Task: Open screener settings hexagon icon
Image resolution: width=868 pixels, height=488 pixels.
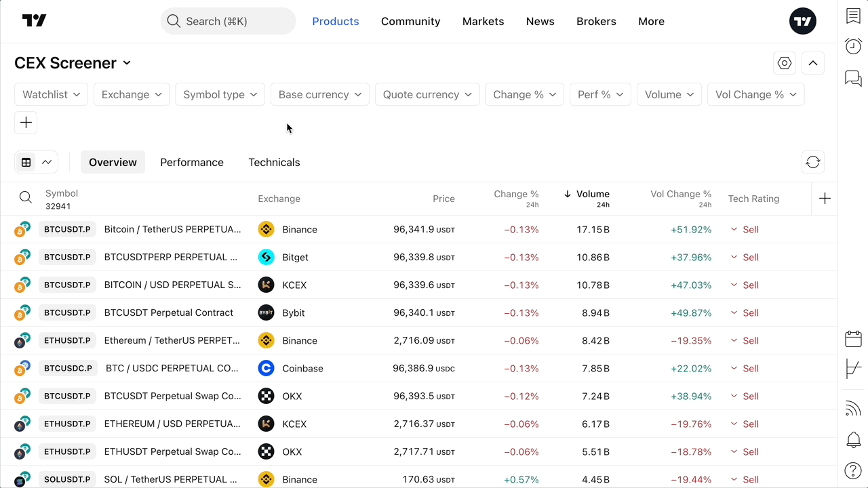Action: pos(785,63)
